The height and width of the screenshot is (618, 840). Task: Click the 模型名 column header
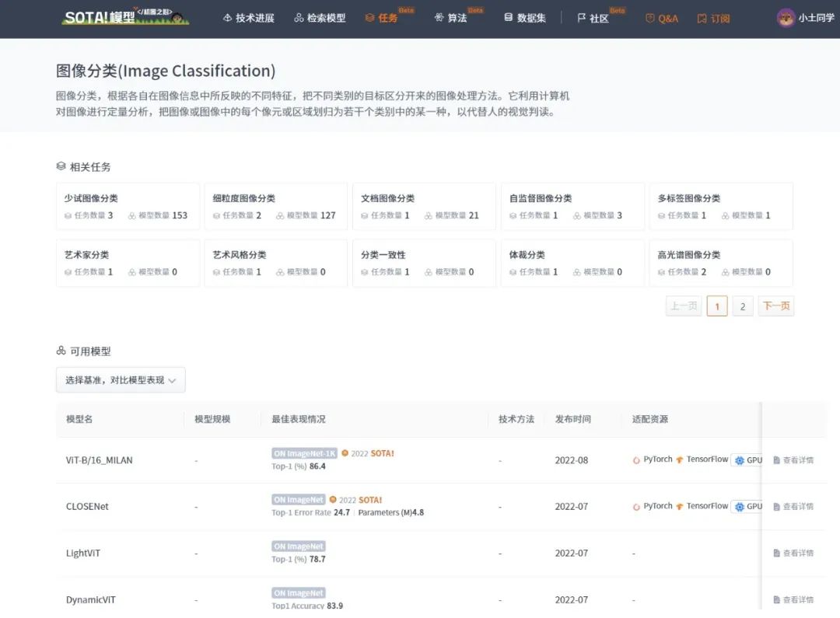coord(79,419)
